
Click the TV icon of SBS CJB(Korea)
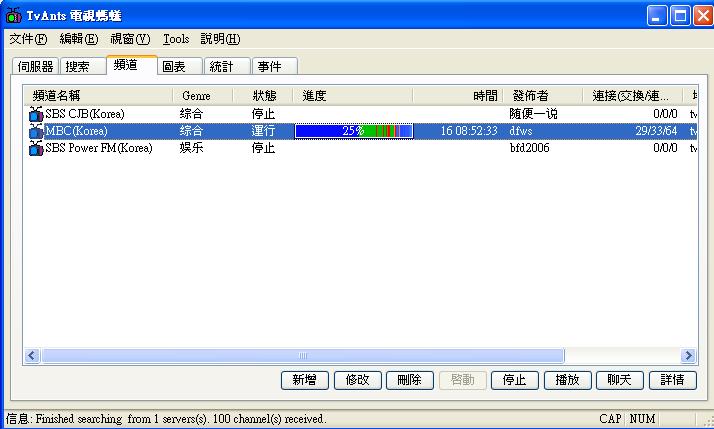click(x=36, y=113)
